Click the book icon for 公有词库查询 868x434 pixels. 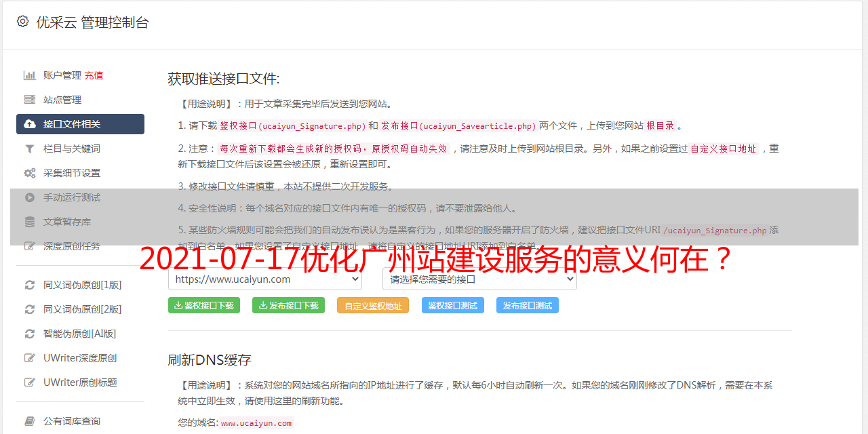[x=30, y=421]
